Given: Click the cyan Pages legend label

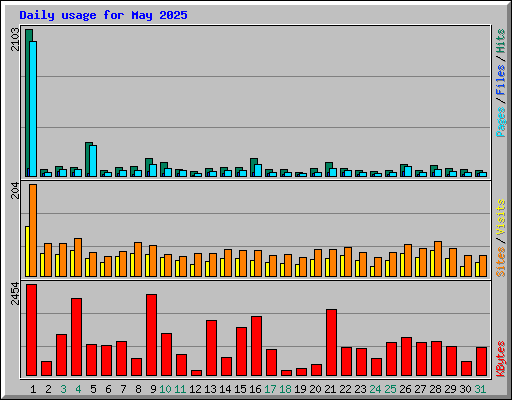Looking at the screenshot, I should point(501,122).
